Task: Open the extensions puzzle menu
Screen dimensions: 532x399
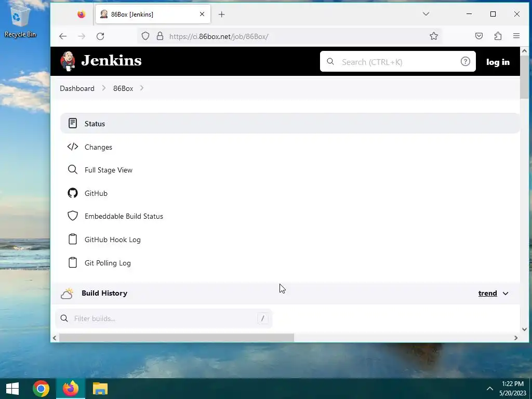Action: point(498,36)
